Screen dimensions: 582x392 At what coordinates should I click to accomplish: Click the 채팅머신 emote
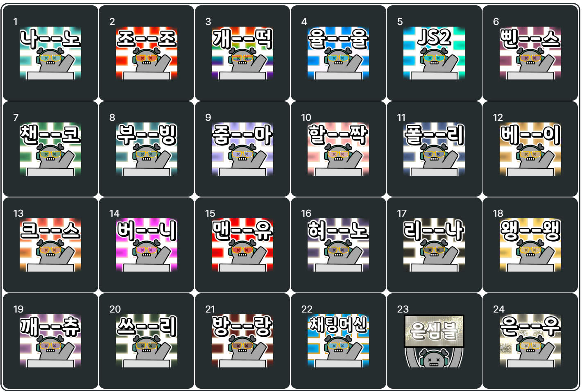point(338,340)
